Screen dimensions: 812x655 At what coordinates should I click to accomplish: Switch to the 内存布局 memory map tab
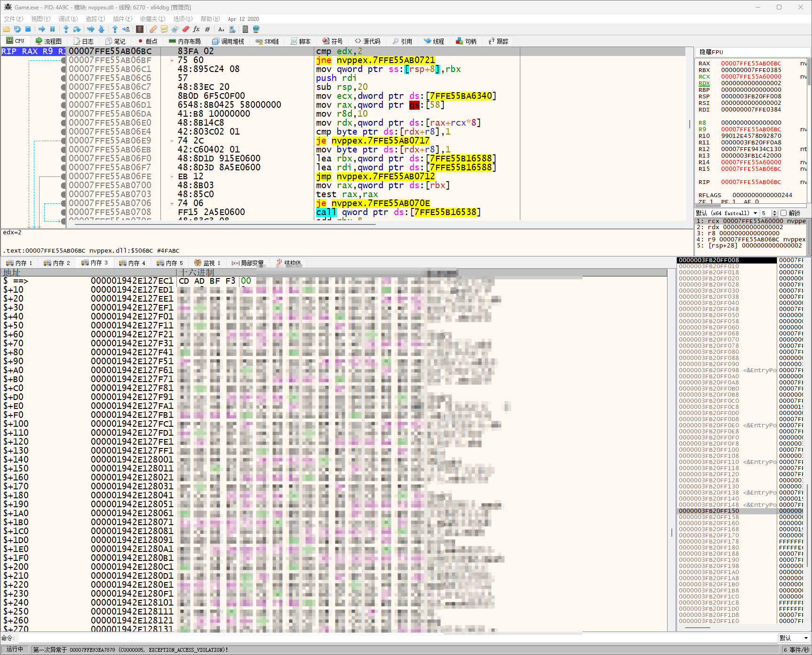tap(185, 41)
